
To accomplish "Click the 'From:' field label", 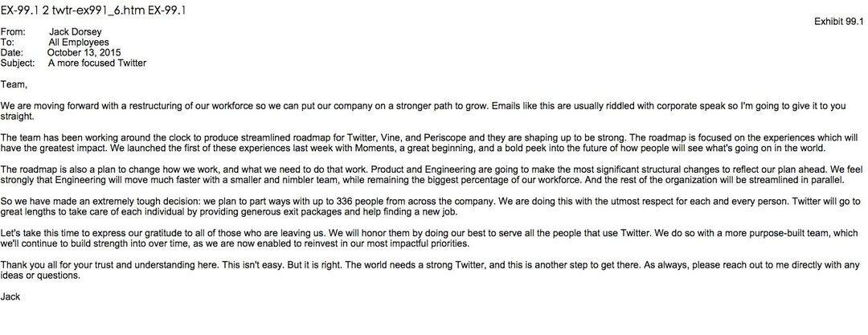I will coord(13,32).
